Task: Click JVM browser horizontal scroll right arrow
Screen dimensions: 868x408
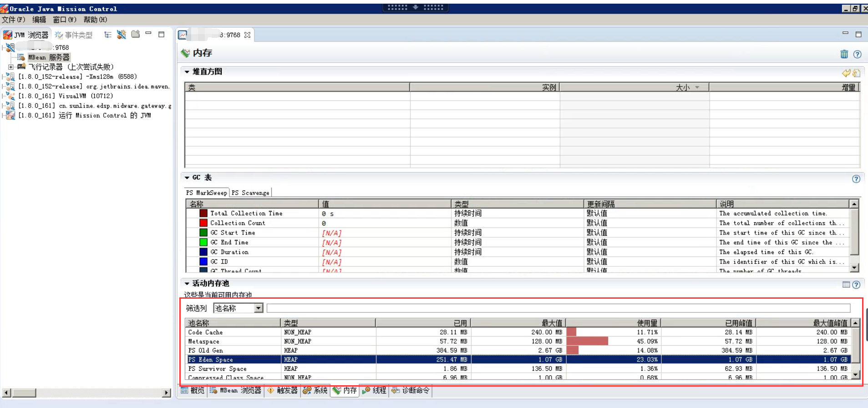Action: [167, 393]
